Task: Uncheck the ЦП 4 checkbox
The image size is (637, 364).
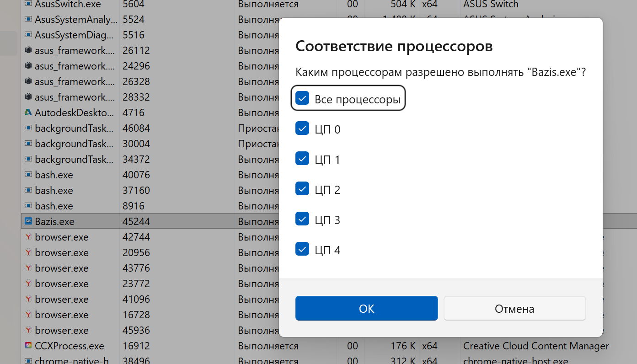Action: [x=302, y=249]
